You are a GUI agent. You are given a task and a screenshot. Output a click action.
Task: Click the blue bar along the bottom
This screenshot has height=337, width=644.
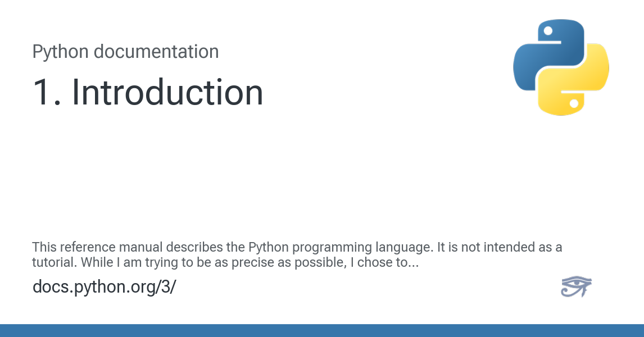(322, 330)
